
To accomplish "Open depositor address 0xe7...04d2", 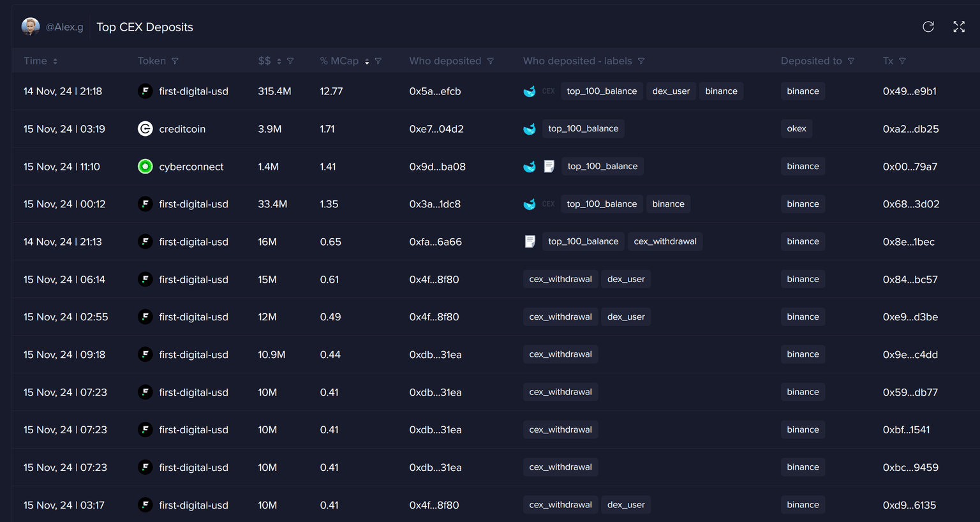I will (436, 129).
